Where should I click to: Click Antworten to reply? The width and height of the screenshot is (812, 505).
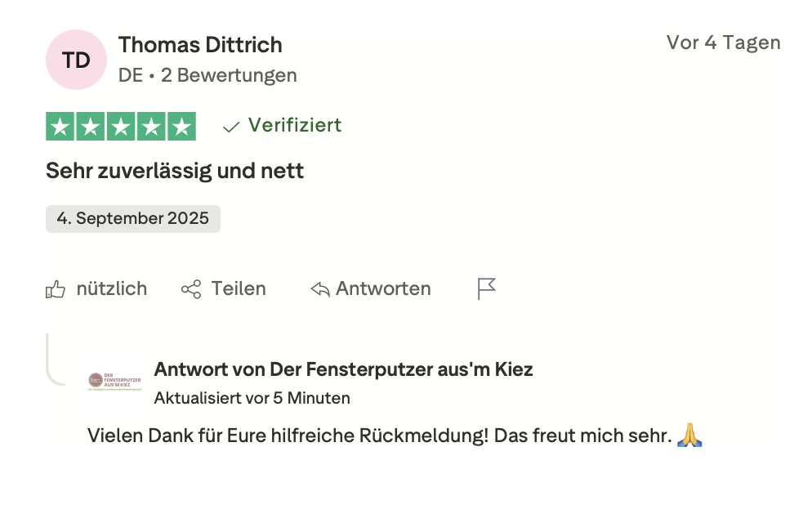pyautogui.click(x=383, y=288)
